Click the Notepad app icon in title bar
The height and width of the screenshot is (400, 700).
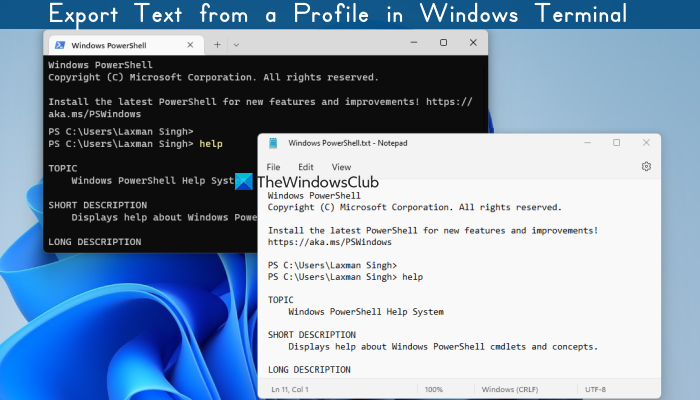click(273, 143)
